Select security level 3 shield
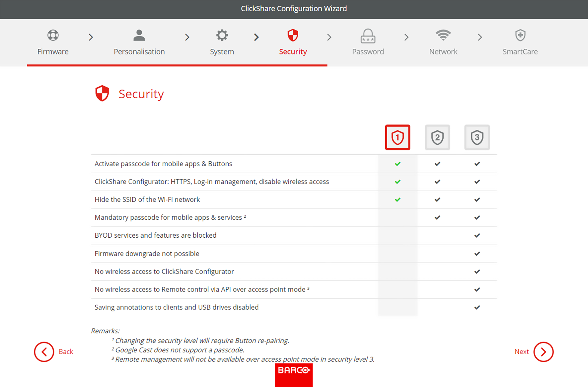This screenshot has width=588, height=387. tap(477, 137)
